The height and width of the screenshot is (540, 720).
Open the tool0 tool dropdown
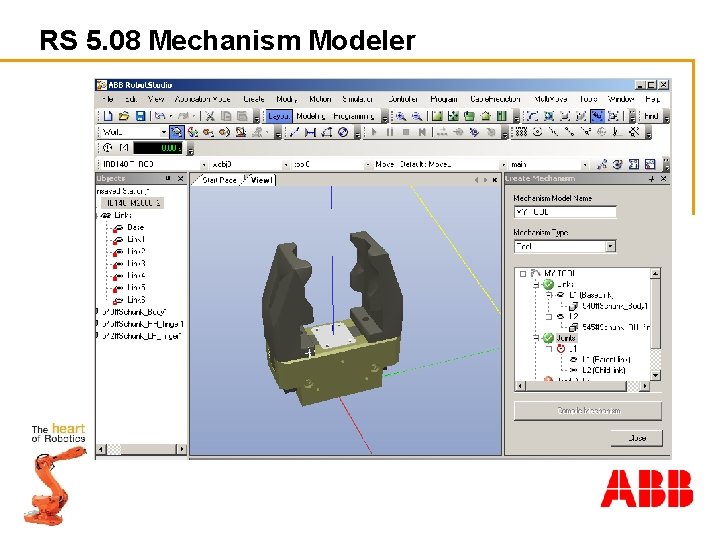(368, 164)
